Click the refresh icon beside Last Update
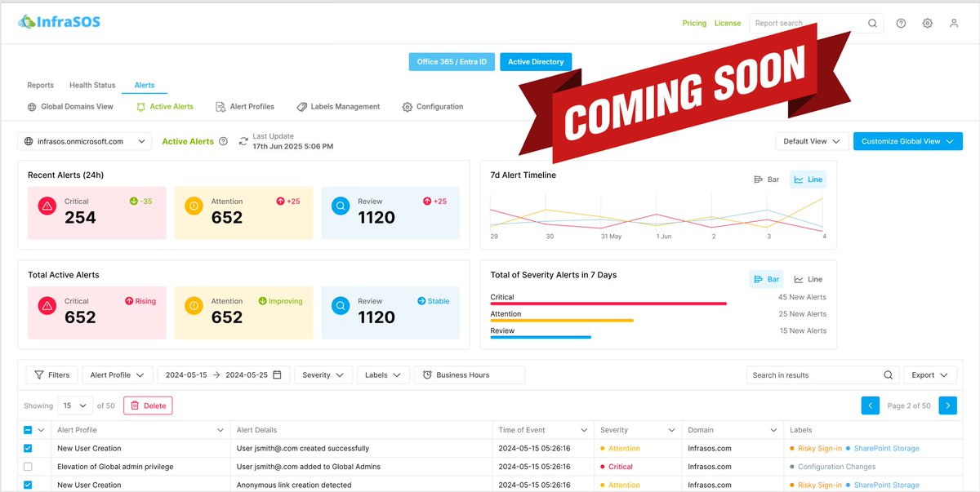 (x=243, y=141)
